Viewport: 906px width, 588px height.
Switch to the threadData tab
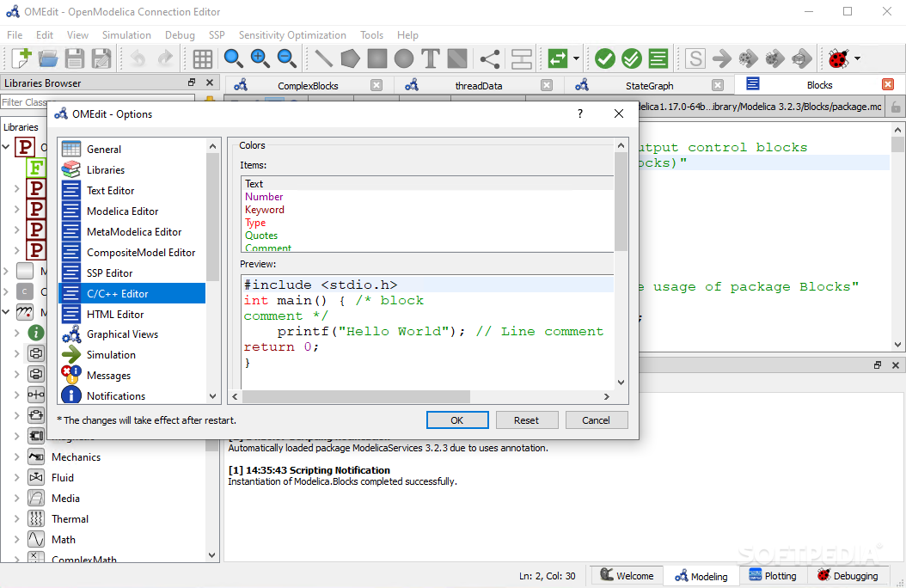[x=479, y=85]
